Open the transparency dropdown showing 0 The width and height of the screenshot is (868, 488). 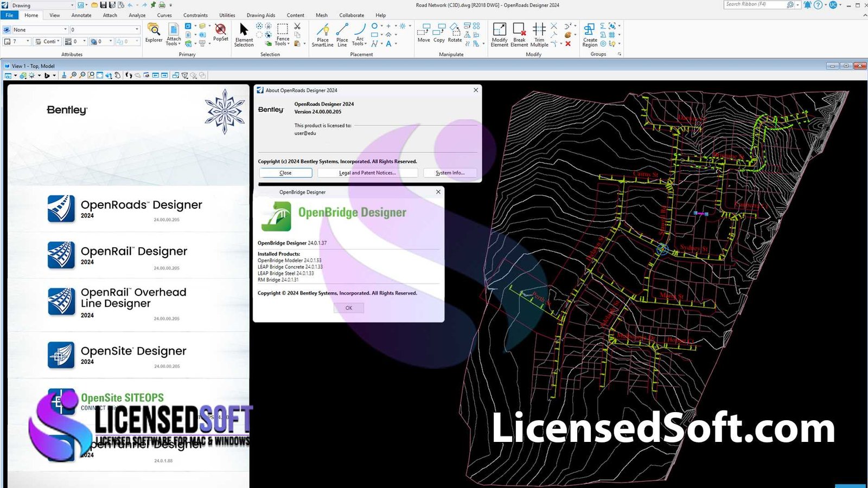pos(101,41)
